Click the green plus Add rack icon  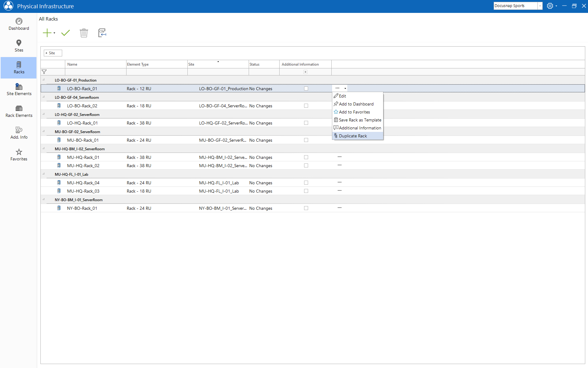point(47,33)
